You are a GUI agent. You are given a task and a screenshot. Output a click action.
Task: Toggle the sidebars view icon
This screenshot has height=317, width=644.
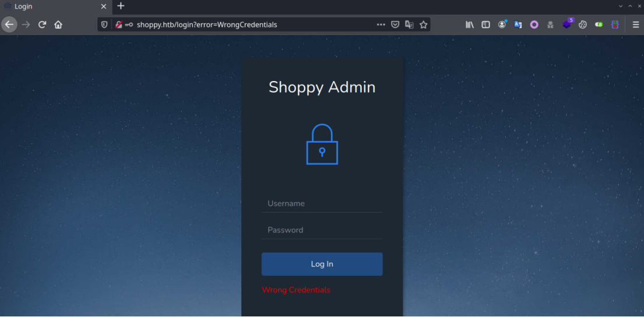485,24
